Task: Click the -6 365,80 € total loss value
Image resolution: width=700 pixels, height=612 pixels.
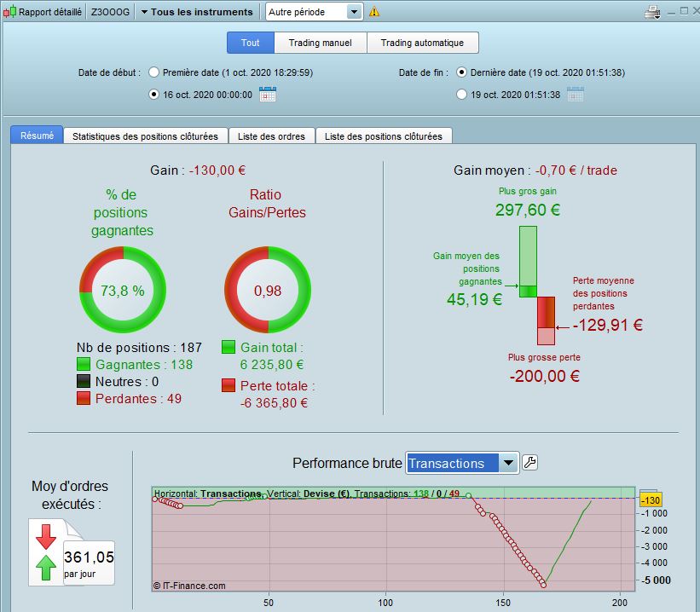Action: coord(274,402)
